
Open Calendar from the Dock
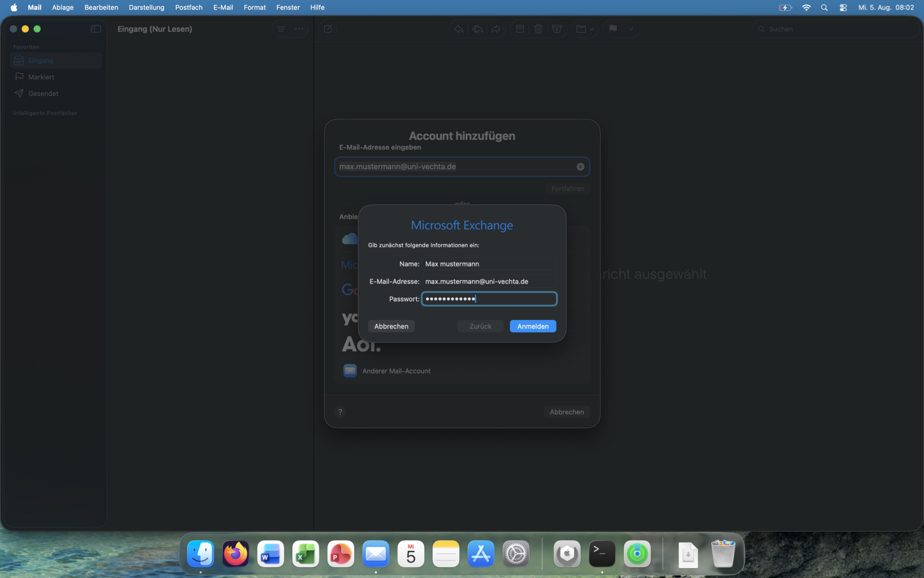coord(411,554)
